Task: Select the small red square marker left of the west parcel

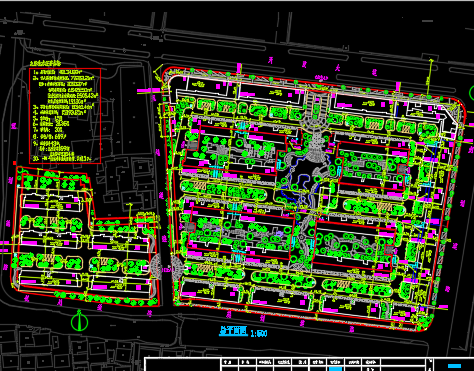Action: tap(15, 163)
